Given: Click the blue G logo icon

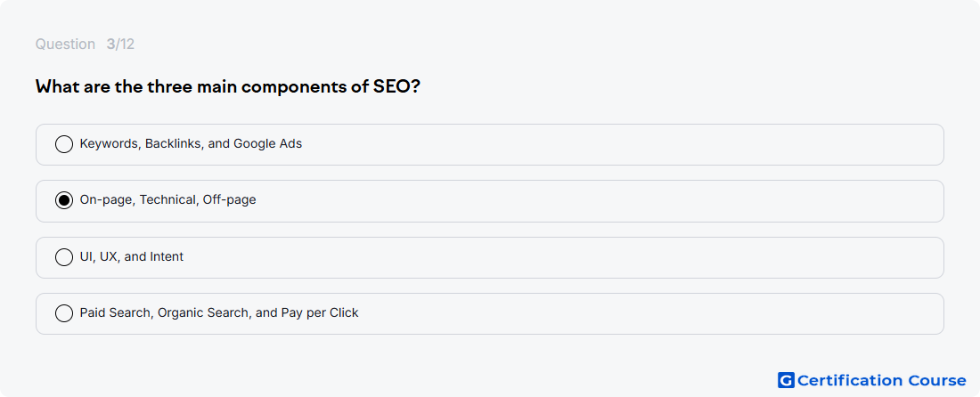Looking at the screenshot, I should pos(786,380).
